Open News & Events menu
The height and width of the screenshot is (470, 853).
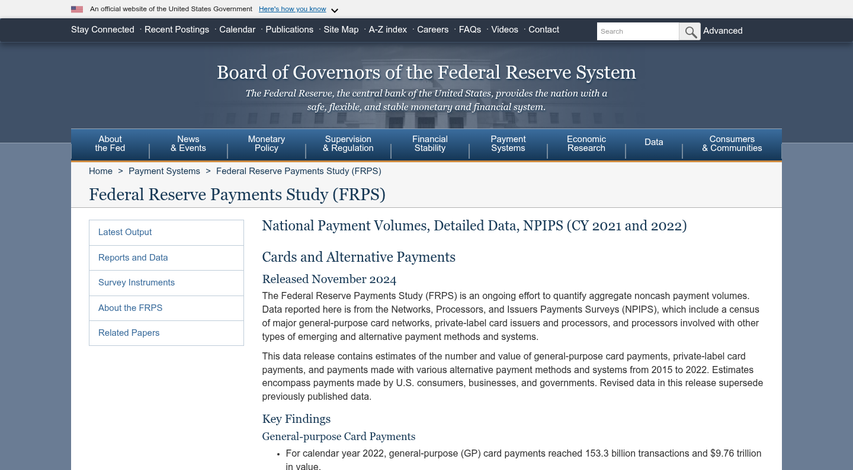pyautogui.click(x=188, y=144)
